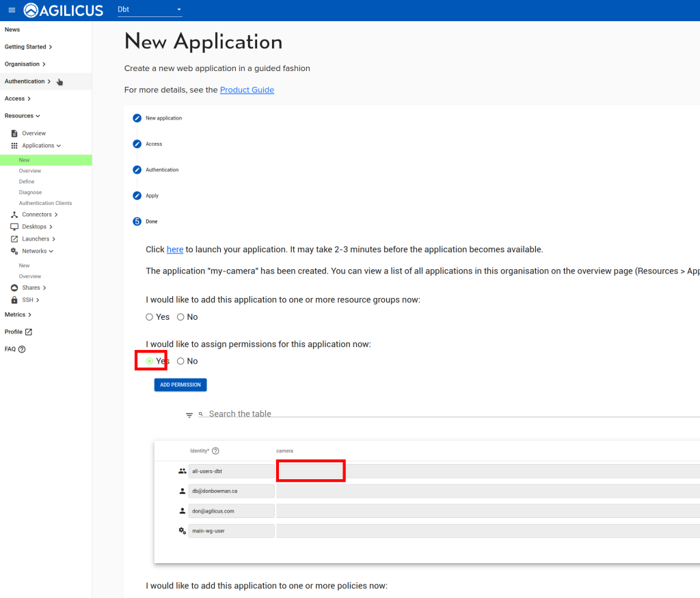700x598 pixels.
Task: Open Resources Overview document icon
Action: click(14, 133)
